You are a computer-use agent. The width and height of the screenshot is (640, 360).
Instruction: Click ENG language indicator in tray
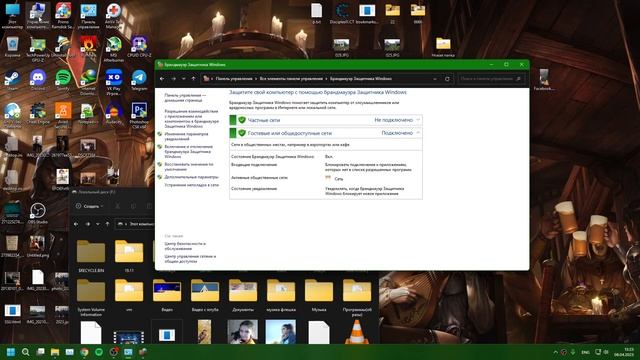click(x=585, y=352)
